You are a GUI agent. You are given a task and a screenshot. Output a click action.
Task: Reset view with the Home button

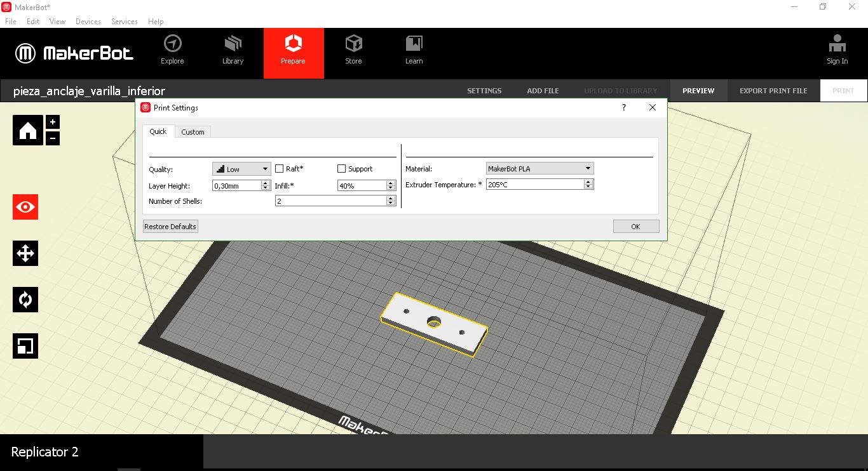click(x=28, y=130)
